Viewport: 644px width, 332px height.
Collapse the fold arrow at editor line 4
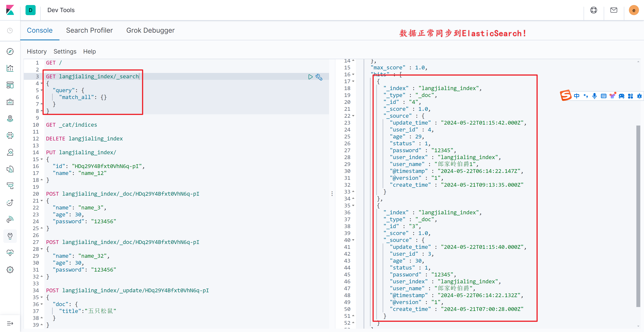click(42, 83)
